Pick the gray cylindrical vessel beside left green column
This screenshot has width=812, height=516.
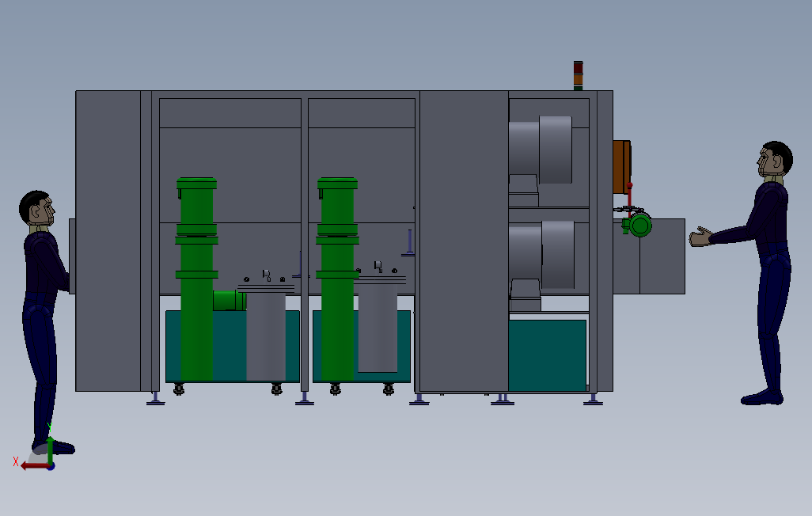(266, 337)
